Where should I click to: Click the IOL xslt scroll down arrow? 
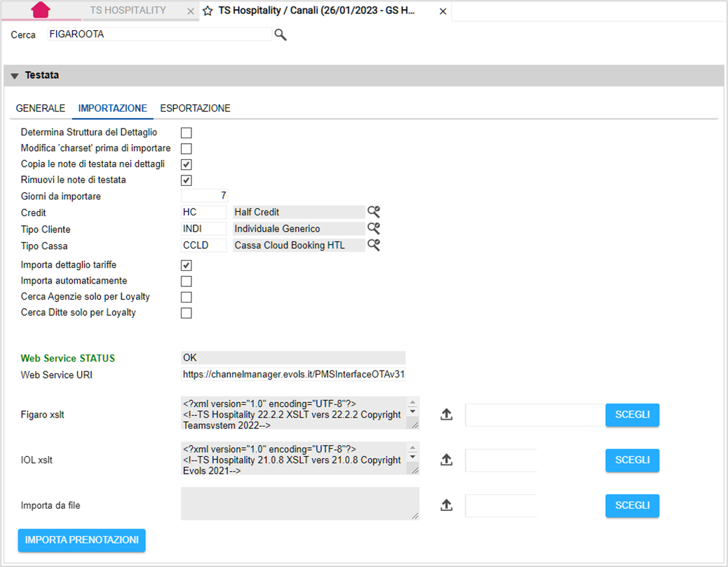[412, 457]
